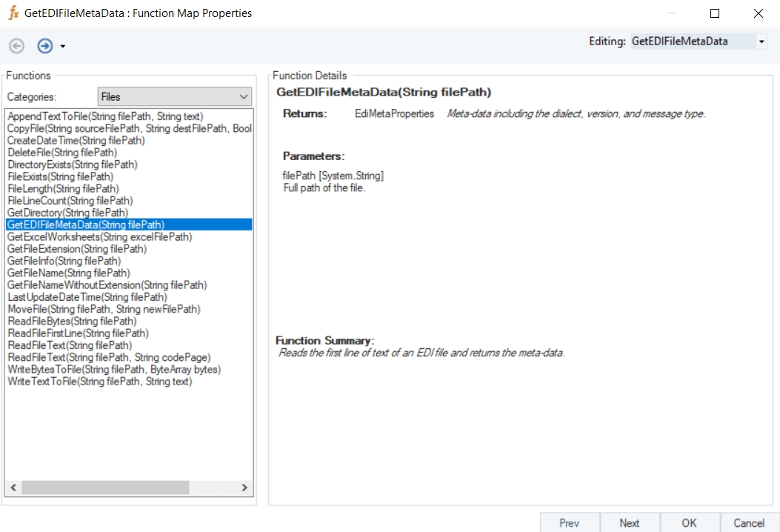Screen dimensions: 780x532
Task: Select AppendTextToFile in functions list
Action: (x=104, y=116)
